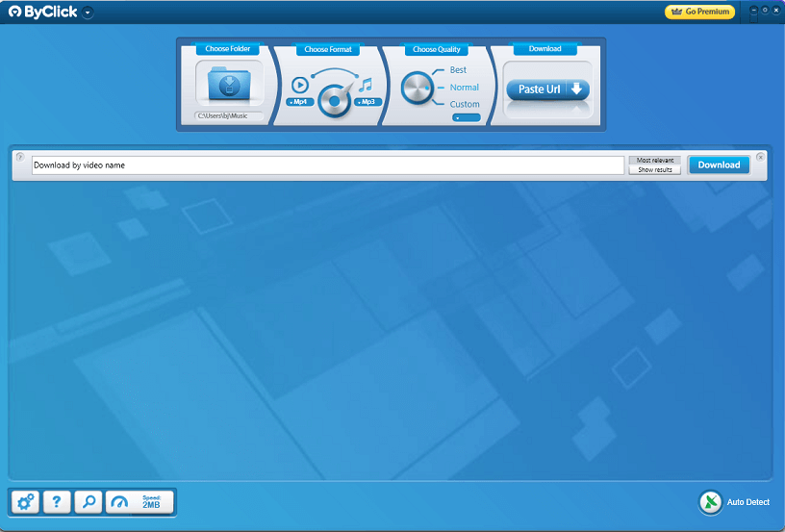Image resolution: width=785 pixels, height=532 pixels.
Task: Turn the format selector dial
Action: tap(335, 101)
